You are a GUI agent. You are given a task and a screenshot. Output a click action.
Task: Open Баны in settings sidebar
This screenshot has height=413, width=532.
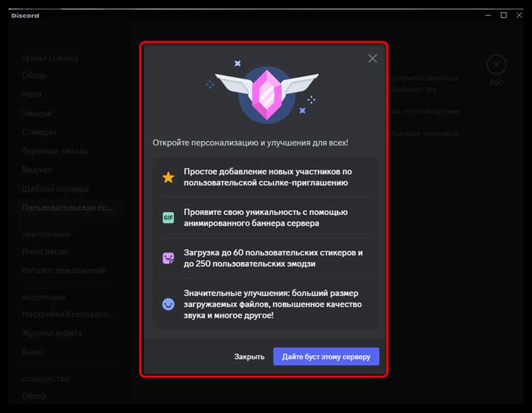pyautogui.click(x=33, y=352)
